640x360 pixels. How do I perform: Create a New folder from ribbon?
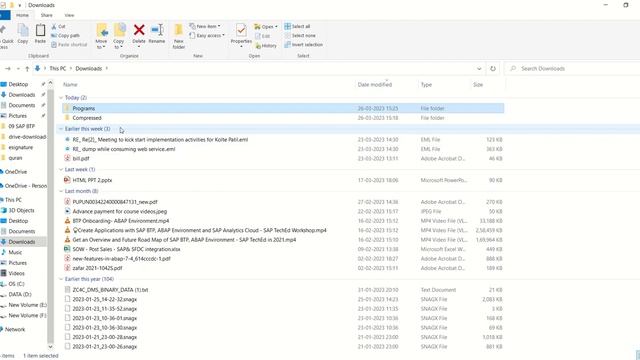point(179,36)
